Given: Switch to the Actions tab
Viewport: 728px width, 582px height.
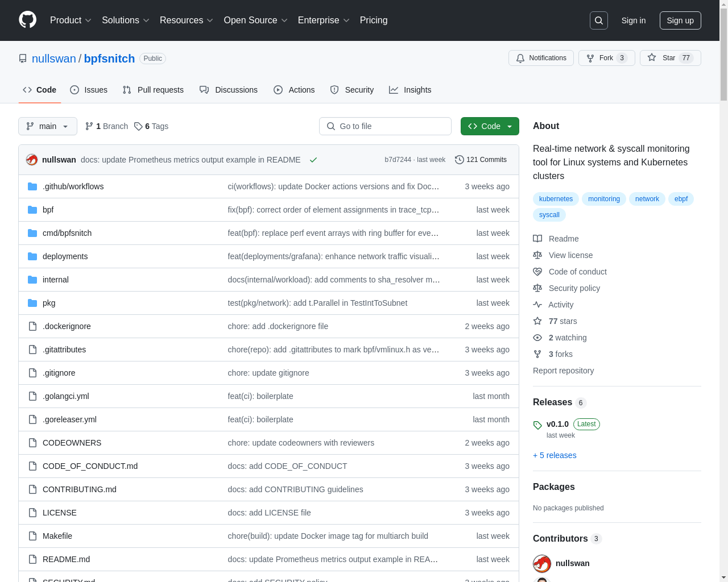Looking at the screenshot, I should 294,90.
